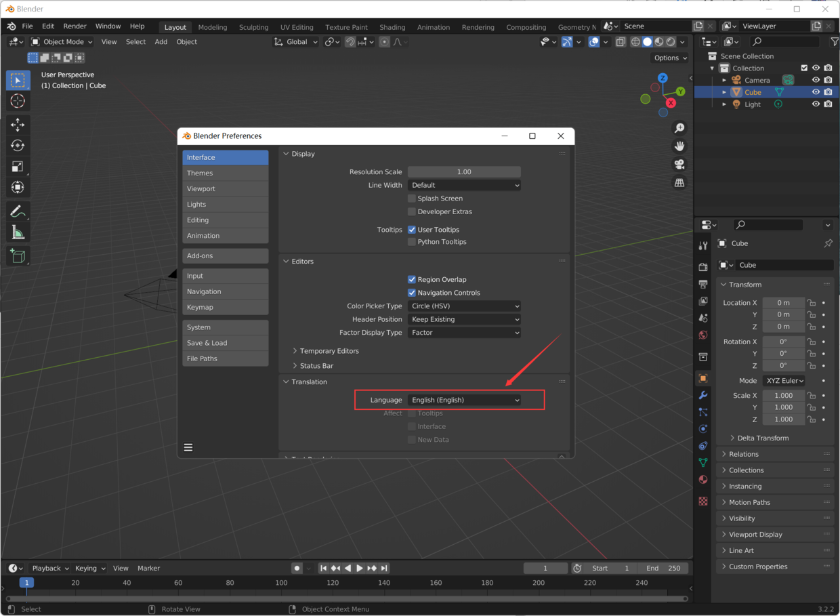Uncheck Region Overlap
This screenshot has height=616, width=840.
click(412, 279)
